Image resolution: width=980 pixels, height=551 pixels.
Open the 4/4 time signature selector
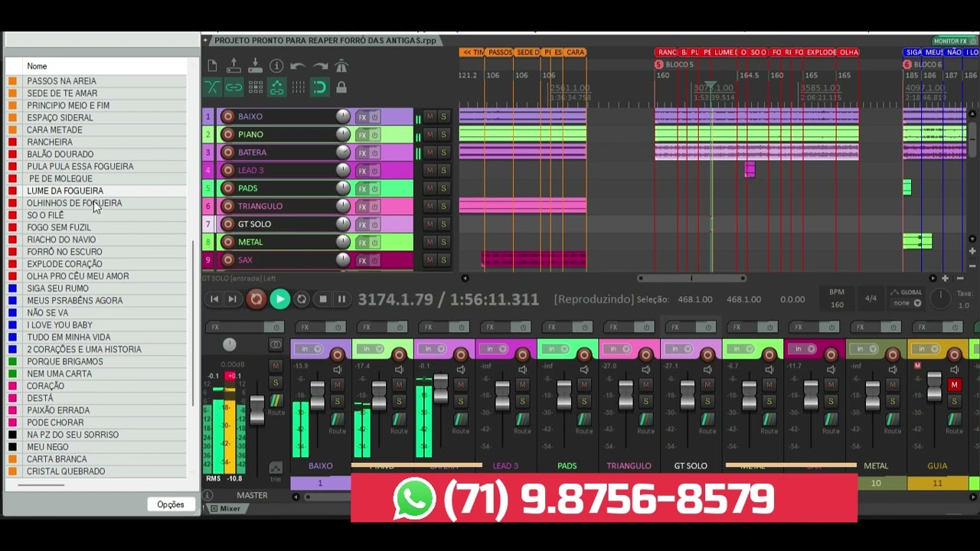871,298
